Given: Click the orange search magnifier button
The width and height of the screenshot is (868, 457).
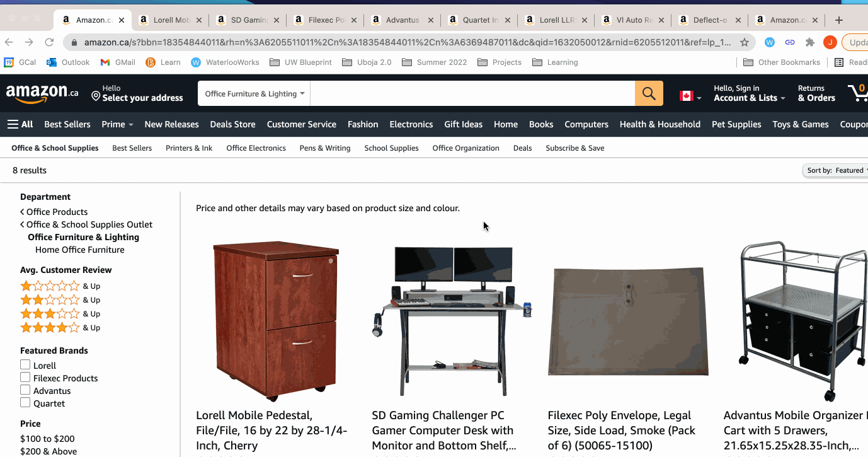Looking at the screenshot, I should pyautogui.click(x=649, y=93).
